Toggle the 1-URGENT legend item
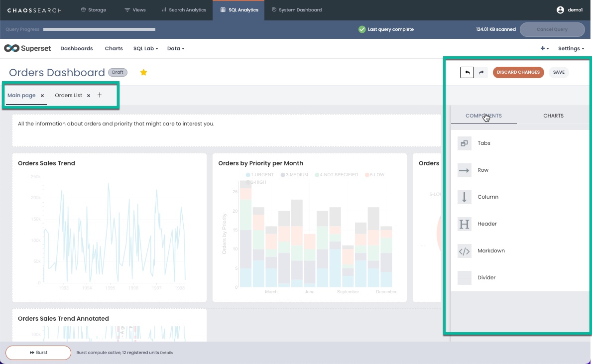592x364 pixels. 260,175
